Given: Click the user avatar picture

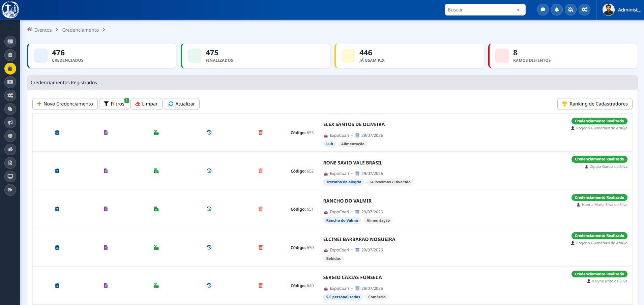Looking at the screenshot, I should click(x=608, y=10).
